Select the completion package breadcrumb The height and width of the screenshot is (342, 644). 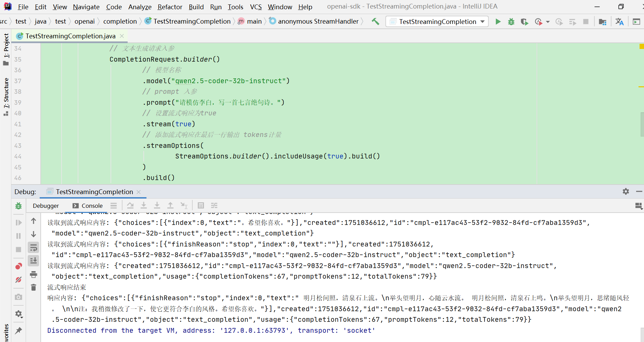120,21
